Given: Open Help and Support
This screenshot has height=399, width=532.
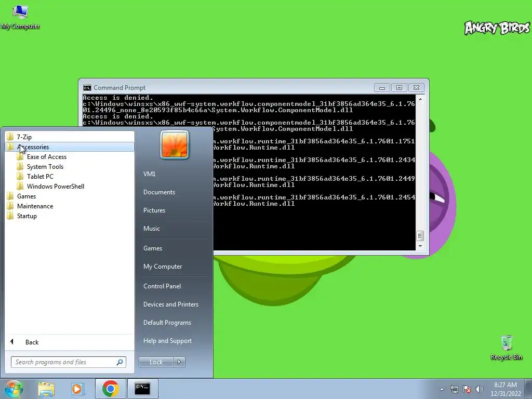Looking at the screenshot, I should [x=175, y=341].
